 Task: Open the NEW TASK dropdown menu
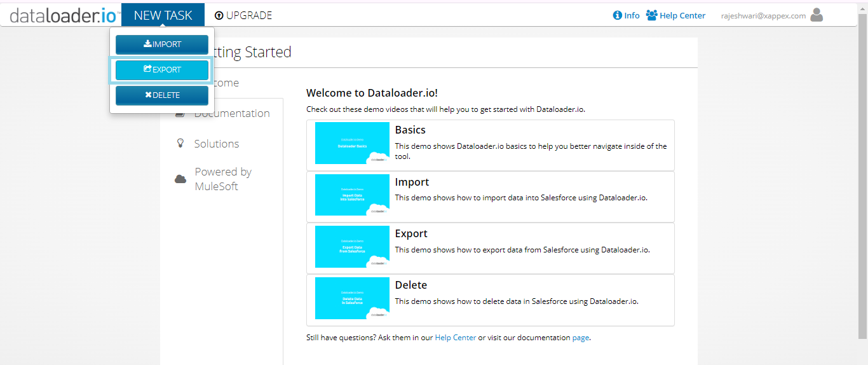(163, 15)
